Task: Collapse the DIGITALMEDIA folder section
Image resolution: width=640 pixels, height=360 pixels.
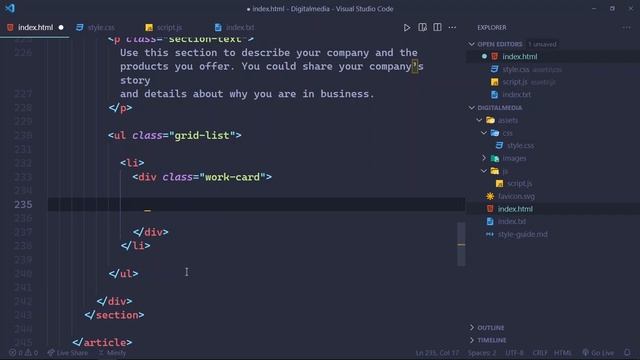Action: (x=472, y=107)
